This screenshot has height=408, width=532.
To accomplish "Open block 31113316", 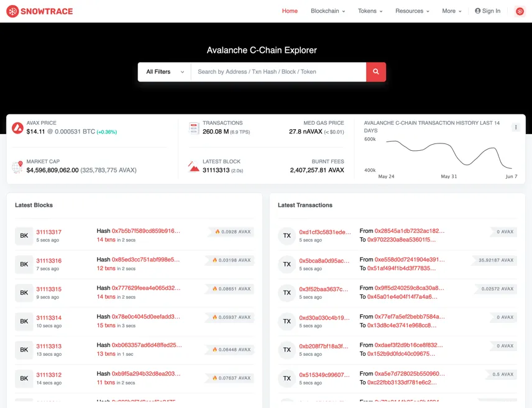I will click(x=49, y=260).
